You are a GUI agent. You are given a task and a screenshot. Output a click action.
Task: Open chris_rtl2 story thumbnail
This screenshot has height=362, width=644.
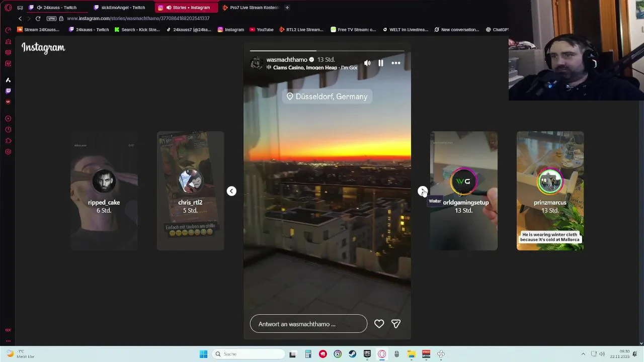pos(190,191)
